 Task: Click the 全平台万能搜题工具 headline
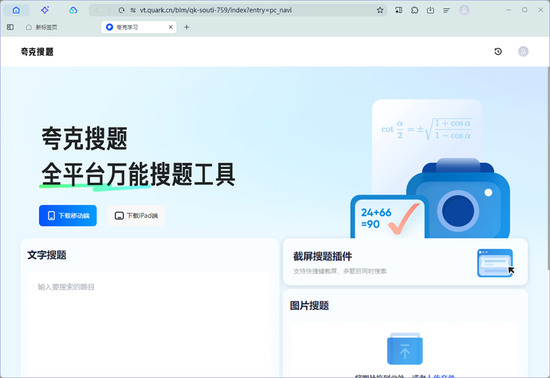pos(138,174)
